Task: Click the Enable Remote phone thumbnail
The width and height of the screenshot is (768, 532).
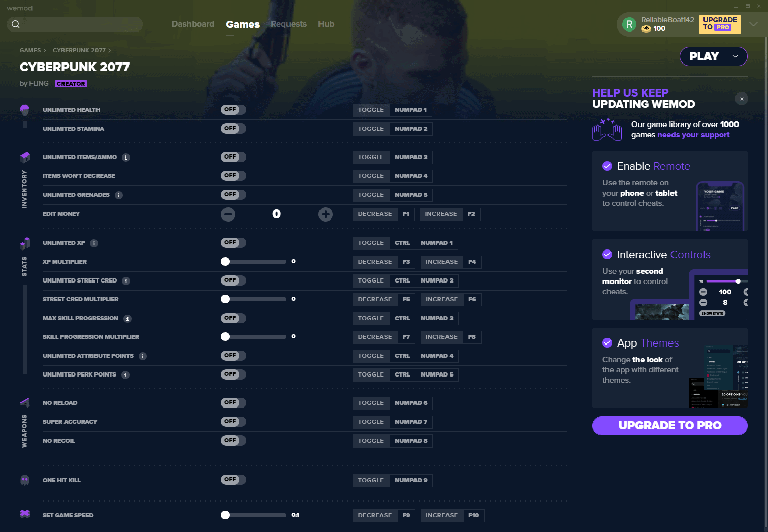Action: 720,206
